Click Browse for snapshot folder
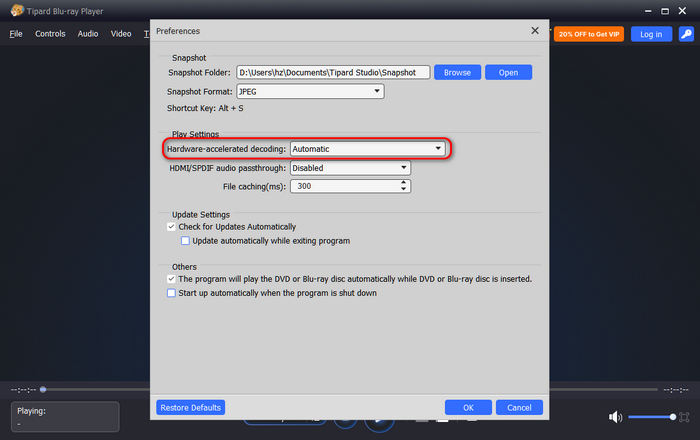 457,72
